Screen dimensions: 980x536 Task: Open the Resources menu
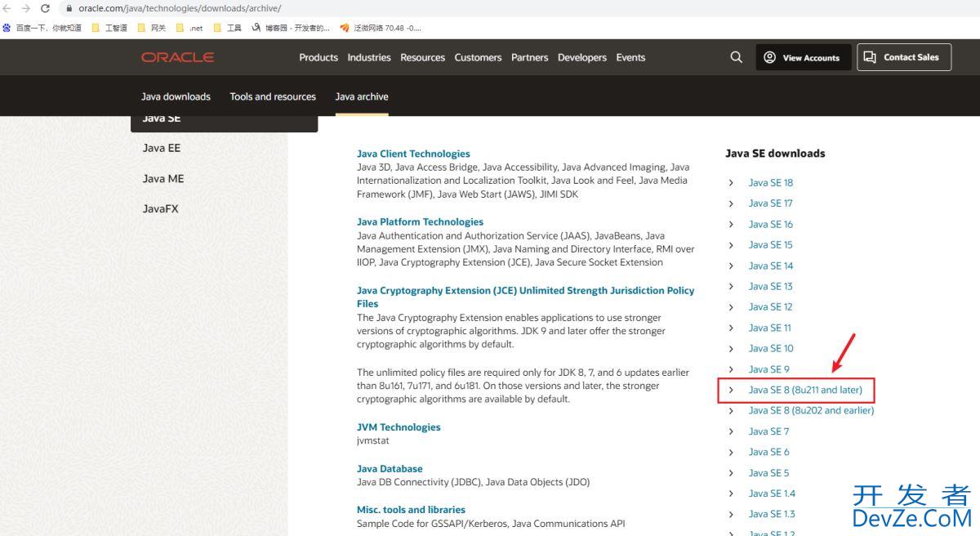coord(423,57)
